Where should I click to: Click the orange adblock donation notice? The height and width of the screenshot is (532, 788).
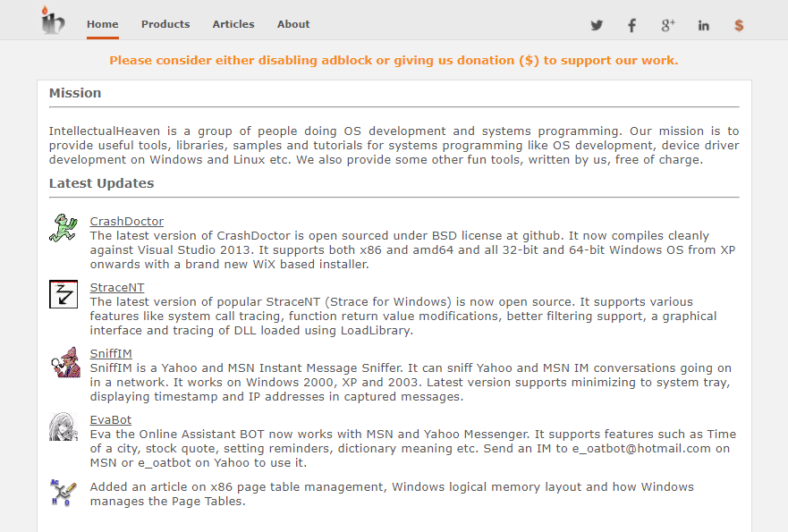pos(394,60)
